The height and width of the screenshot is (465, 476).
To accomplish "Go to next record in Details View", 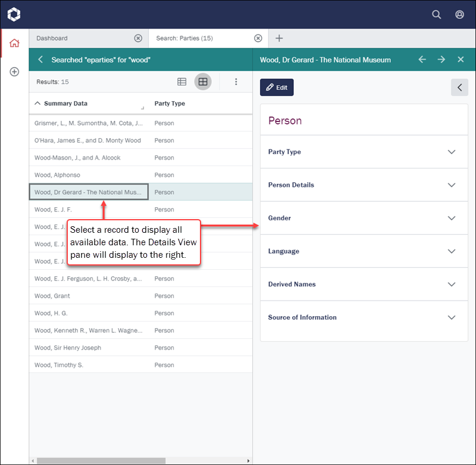I will point(441,60).
